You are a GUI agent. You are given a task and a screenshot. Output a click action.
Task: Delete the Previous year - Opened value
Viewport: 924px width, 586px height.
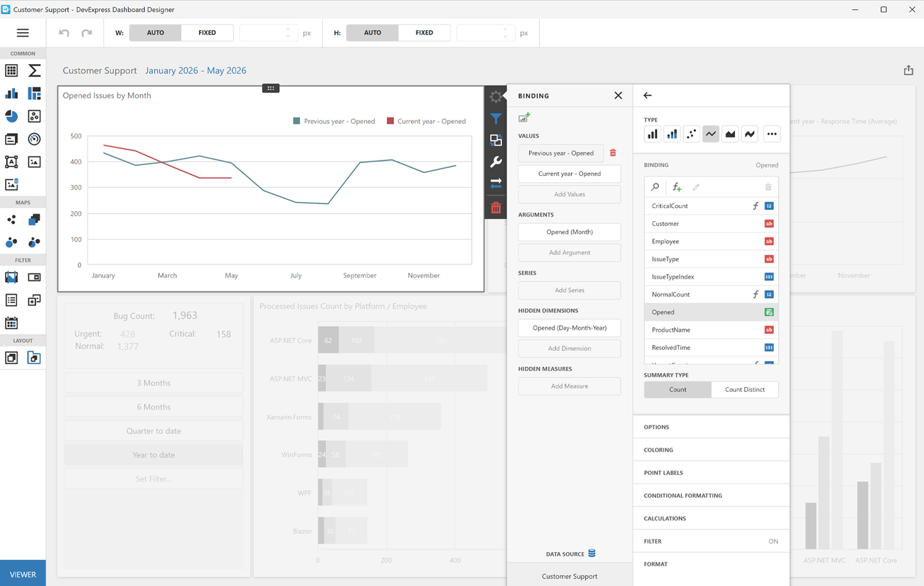click(613, 153)
